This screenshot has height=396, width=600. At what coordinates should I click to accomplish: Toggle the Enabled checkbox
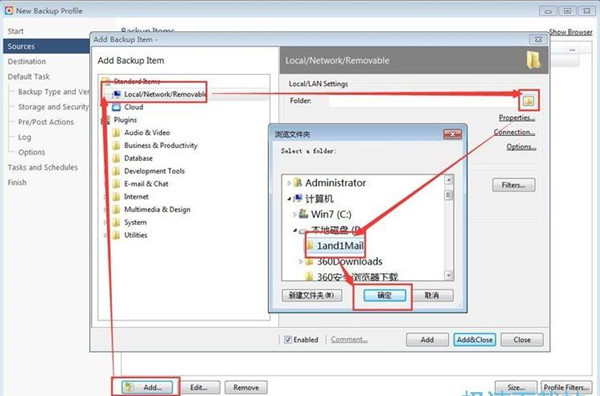tap(288, 339)
